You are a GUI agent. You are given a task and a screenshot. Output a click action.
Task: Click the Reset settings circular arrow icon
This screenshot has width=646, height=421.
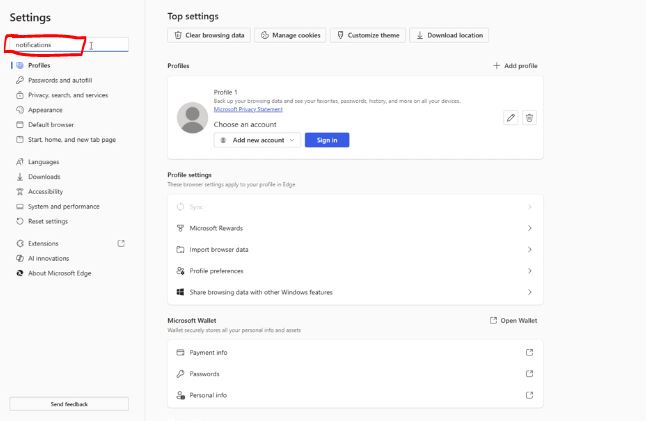click(19, 221)
